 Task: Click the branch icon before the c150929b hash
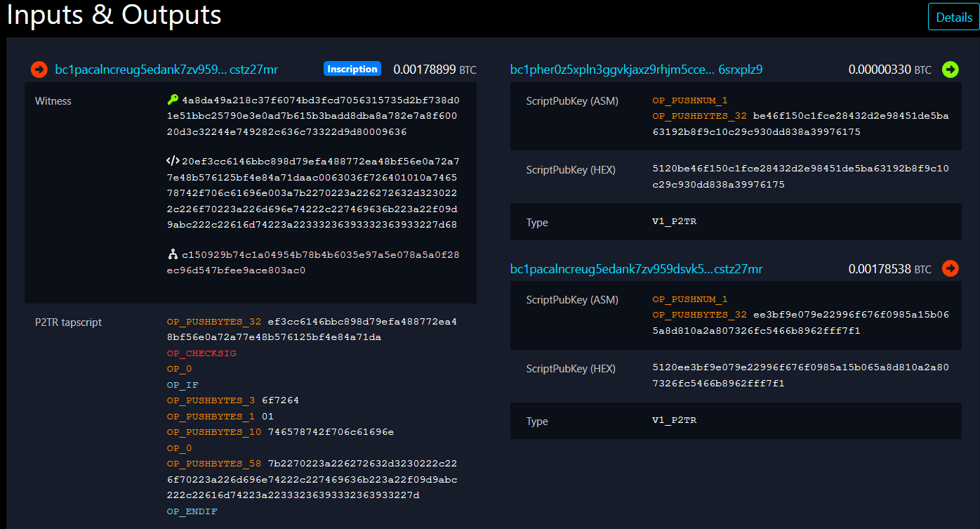pyautogui.click(x=173, y=254)
